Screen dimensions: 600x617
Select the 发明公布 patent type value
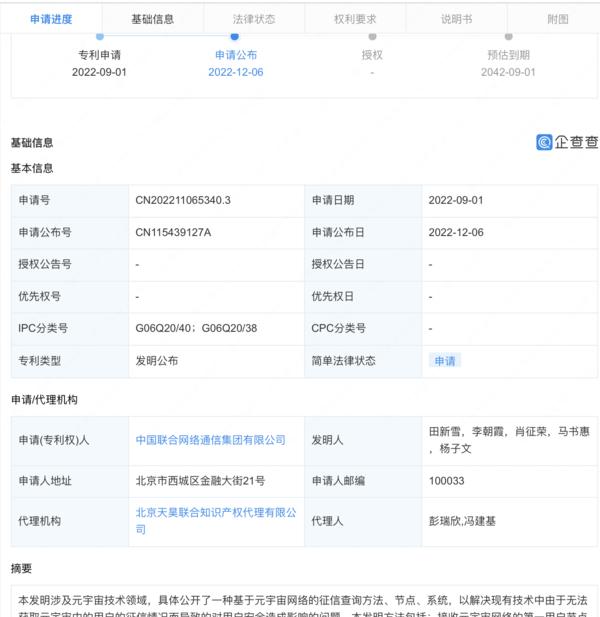pyautogui.click(x=157, y=360)
